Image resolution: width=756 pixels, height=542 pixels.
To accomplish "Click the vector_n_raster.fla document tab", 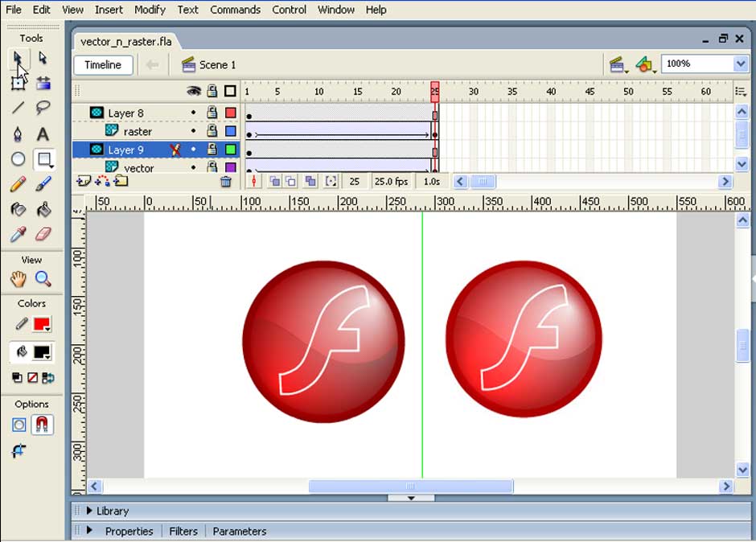I will point(125,42).
